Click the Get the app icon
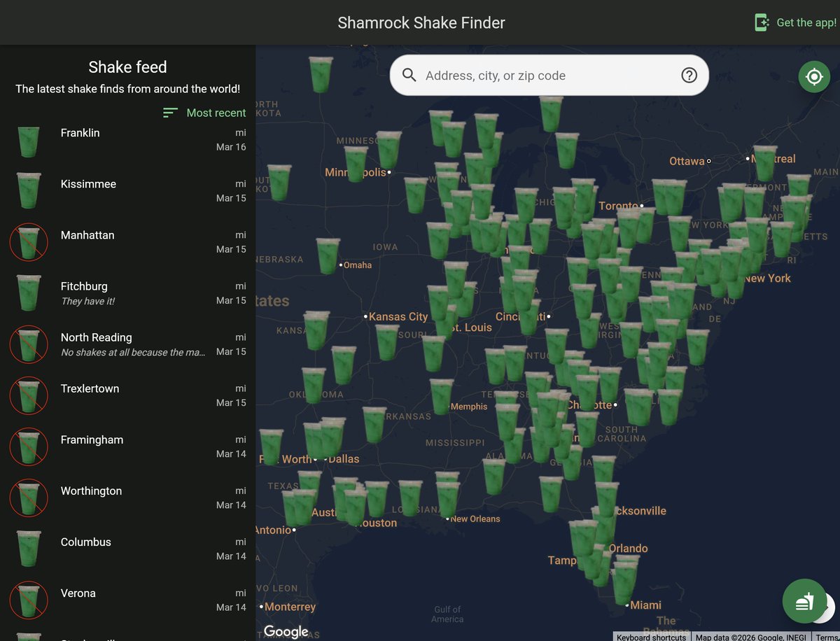Image resolution: width=840 pixels, height=641 pixels. (762, 22)
